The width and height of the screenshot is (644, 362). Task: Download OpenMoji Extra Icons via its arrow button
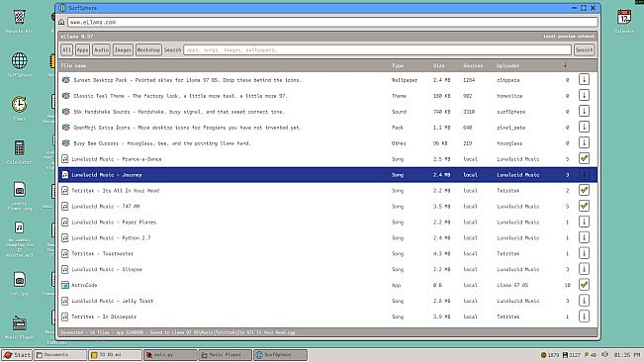coord(584,127)
